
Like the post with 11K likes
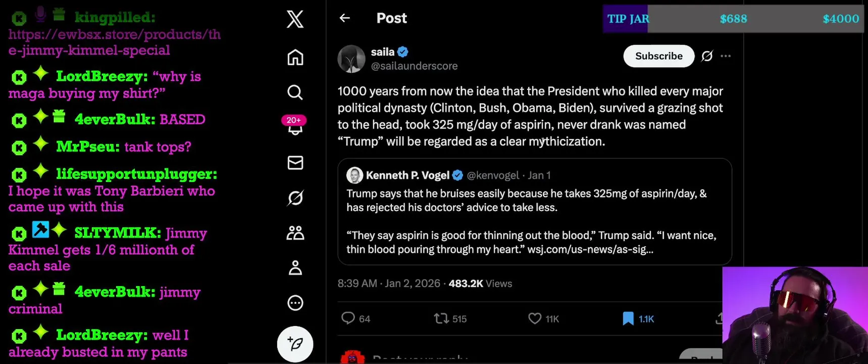[535, 318]
